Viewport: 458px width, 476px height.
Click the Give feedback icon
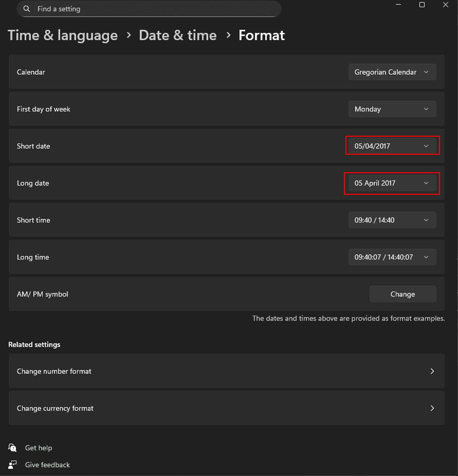pos(13,465)
